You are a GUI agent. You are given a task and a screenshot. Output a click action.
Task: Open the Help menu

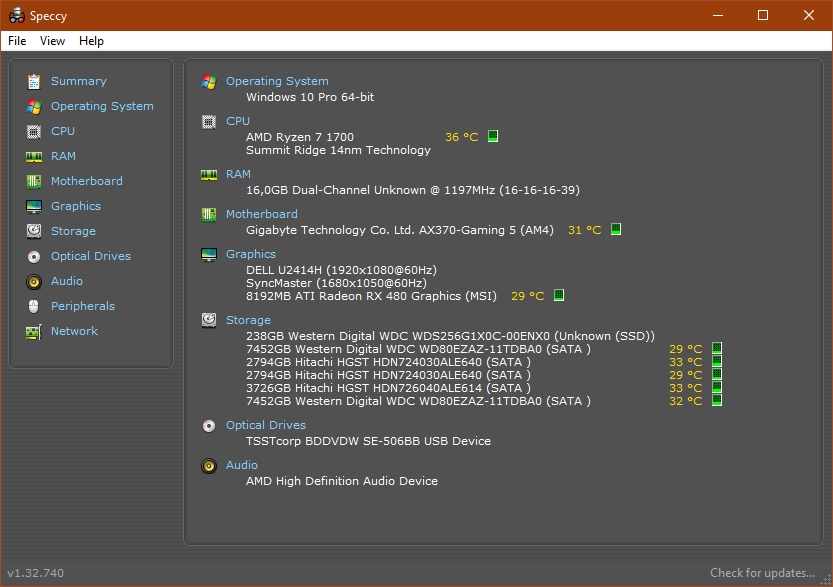[x=91, y=41]
